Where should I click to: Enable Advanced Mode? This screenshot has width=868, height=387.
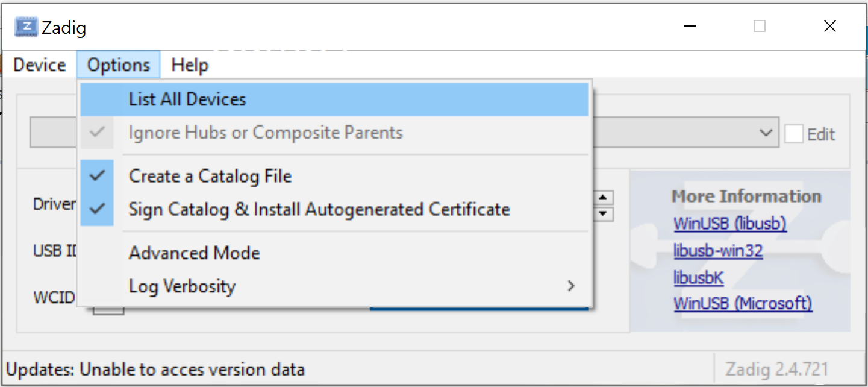coord(334,253)
